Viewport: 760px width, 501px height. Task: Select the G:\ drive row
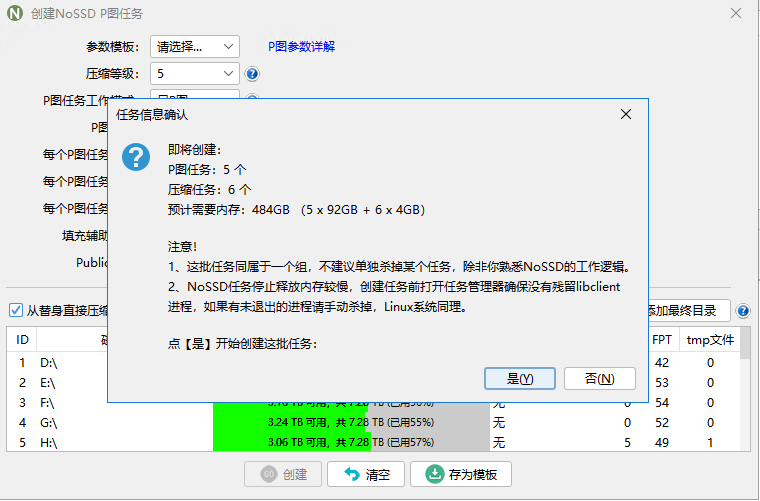coord(50,422)
